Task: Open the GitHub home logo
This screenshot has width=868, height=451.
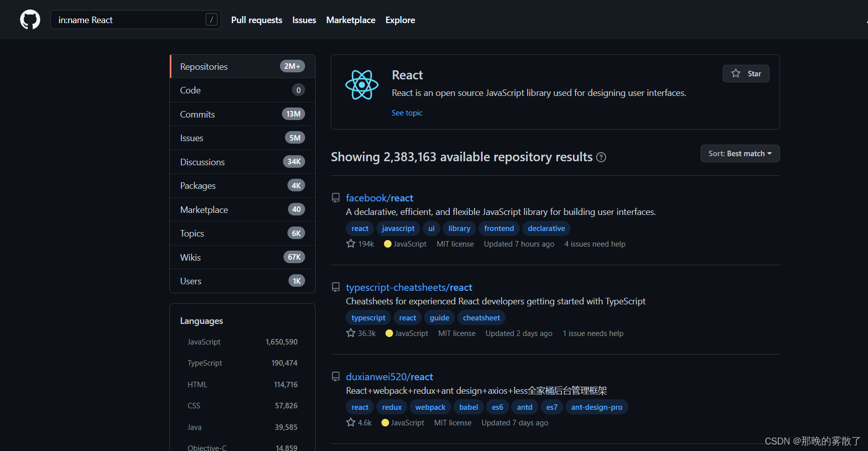Action: (30, 20)
